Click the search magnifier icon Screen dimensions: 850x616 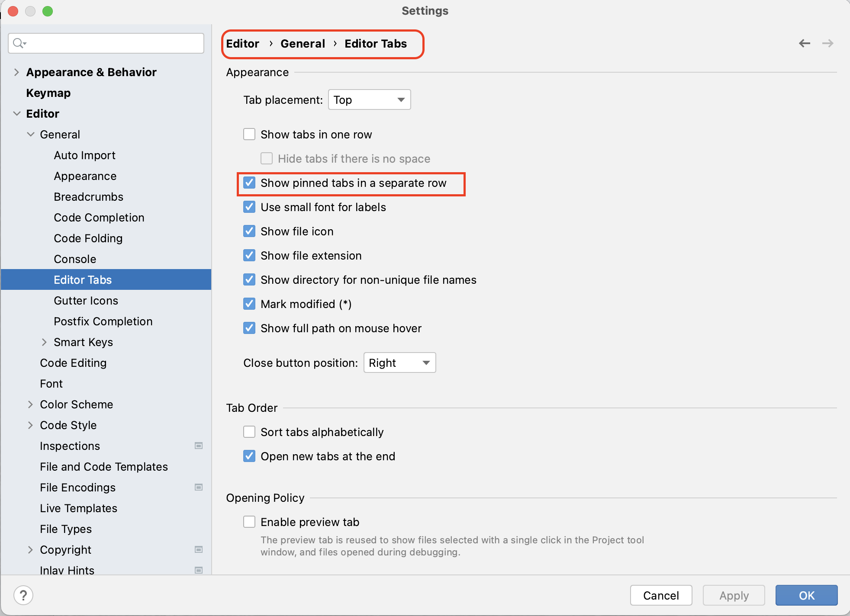pyautogui.click(x=19, y=43)
